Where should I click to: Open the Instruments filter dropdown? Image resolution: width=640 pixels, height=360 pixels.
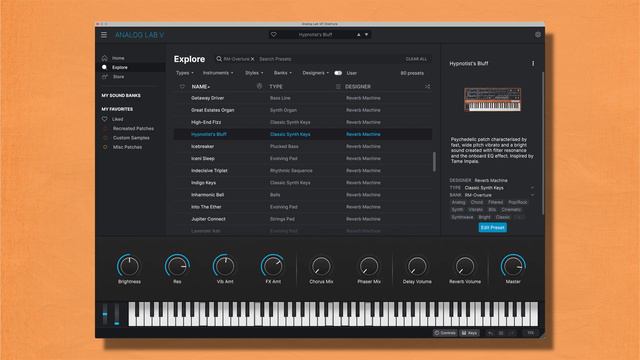pos(218,73)
